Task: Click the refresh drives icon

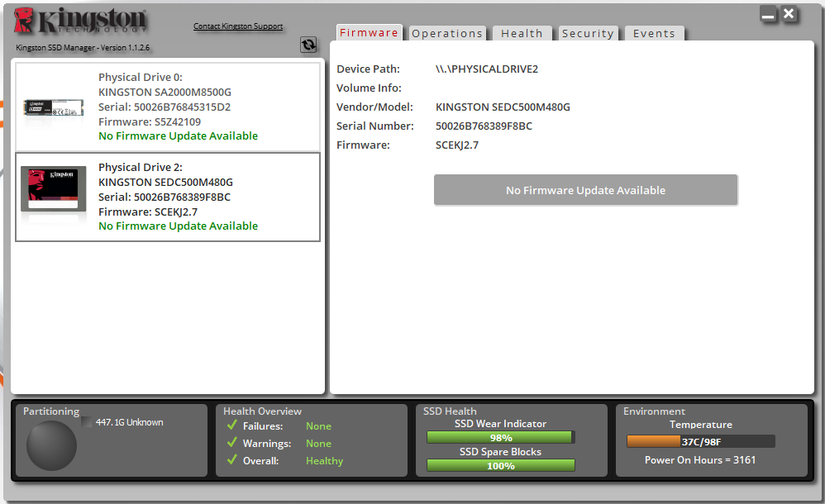Action: [x=308, y=45]
